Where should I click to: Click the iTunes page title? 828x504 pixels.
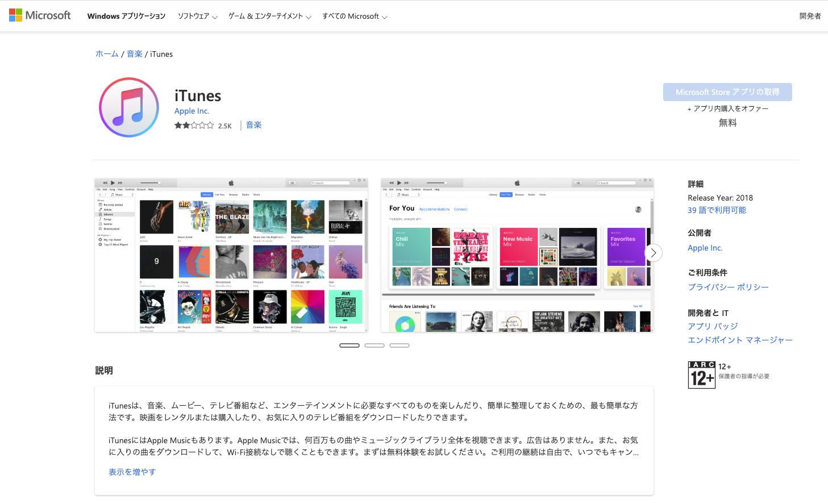pos(198,96)
